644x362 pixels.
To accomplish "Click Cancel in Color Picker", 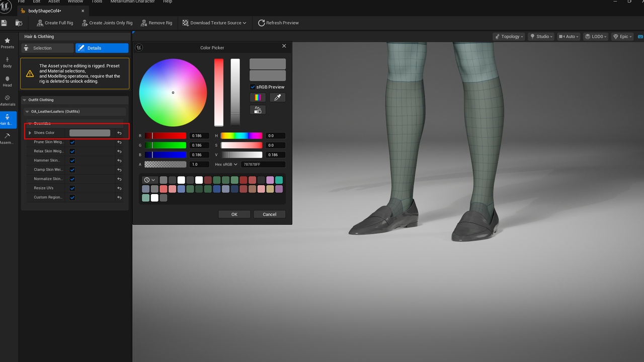I will 269,214.
